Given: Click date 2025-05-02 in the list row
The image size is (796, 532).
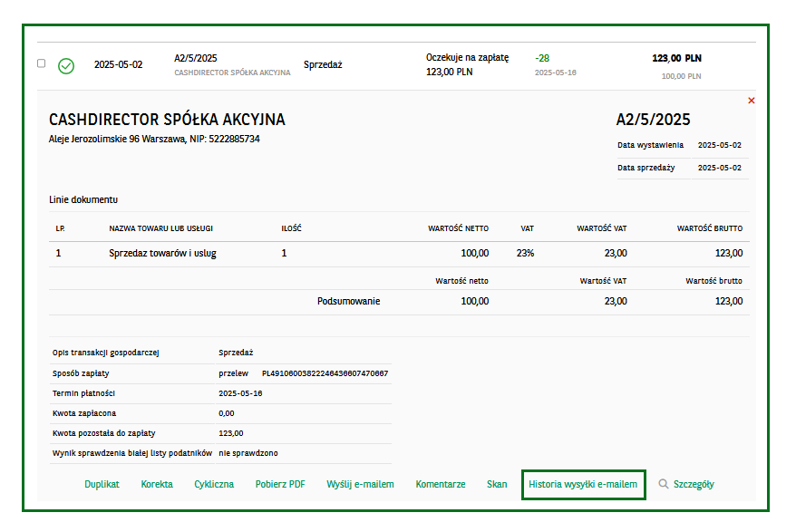Looking at the screenshot, I should point(118,65).
